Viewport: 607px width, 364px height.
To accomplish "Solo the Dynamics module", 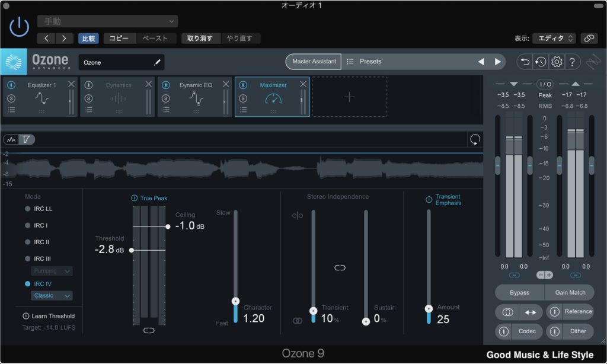I will click(x=88, y=98).
